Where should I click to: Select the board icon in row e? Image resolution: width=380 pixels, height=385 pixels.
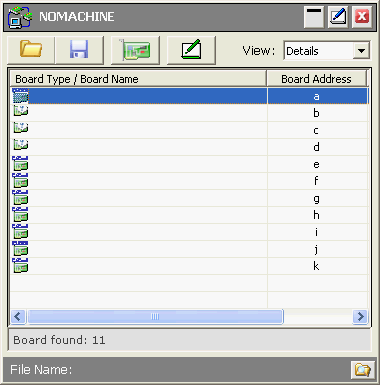(20, 164)
